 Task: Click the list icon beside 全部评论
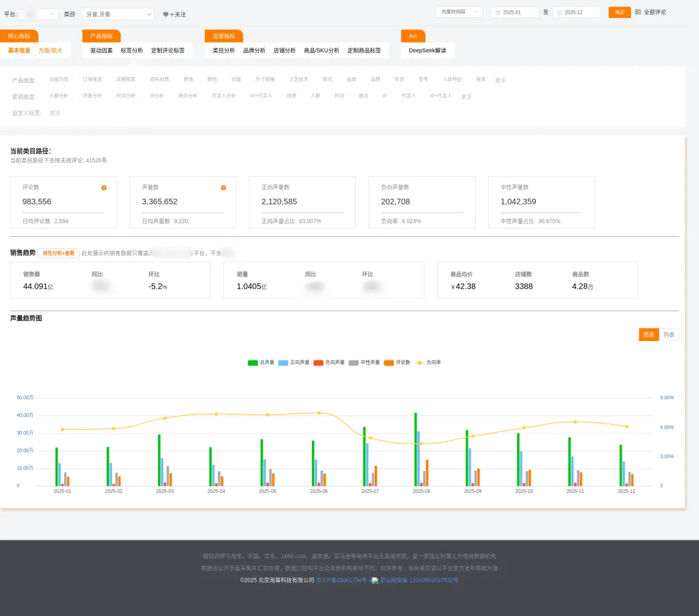pyautogui.click(x=638, y=12)
